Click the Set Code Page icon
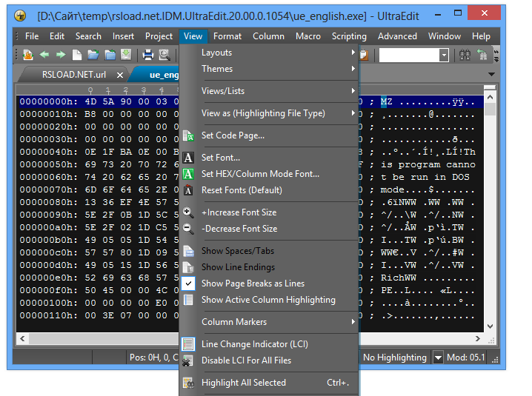This screenshot has height=396, width=532. (188, 135)
